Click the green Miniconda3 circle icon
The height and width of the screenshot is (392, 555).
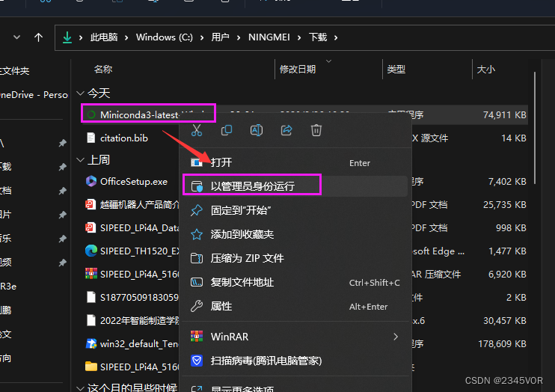click(91, 114)
